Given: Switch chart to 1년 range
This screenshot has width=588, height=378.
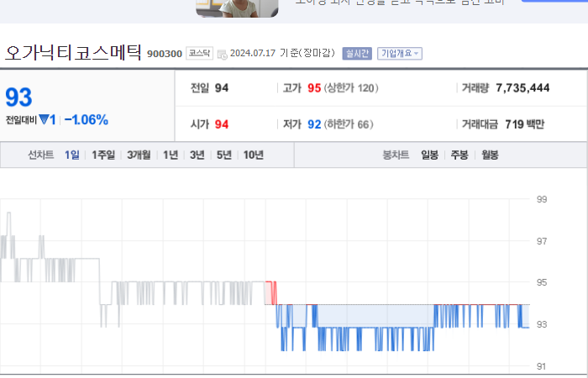Looking at the screenshot, I should pyautogui.click(x=171, y=155).
